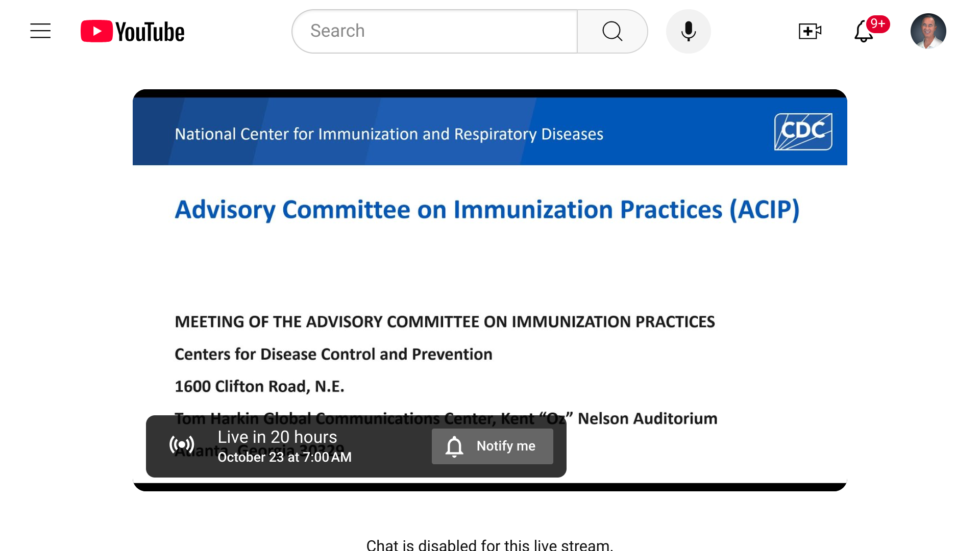Click the Notify me button
This screenshot has height=551, width=980.
tap(492, 446)
